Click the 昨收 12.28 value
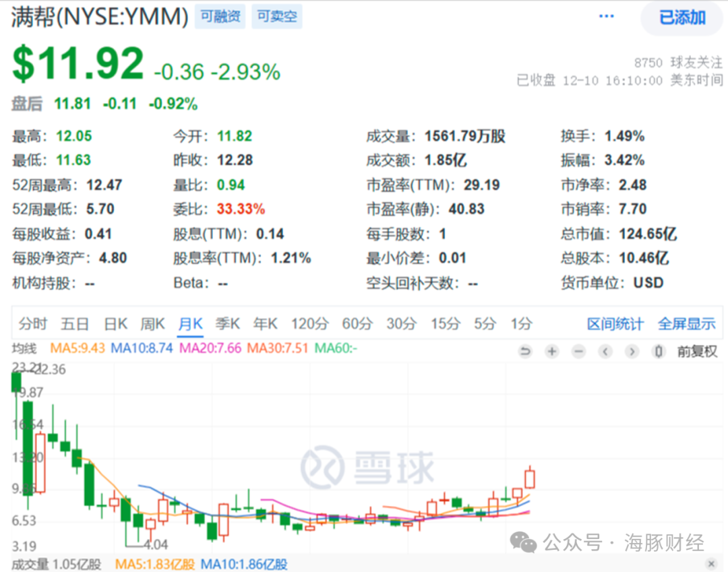Image resolution: width=728 pixels, height=572 pixels. click(235, 160)
